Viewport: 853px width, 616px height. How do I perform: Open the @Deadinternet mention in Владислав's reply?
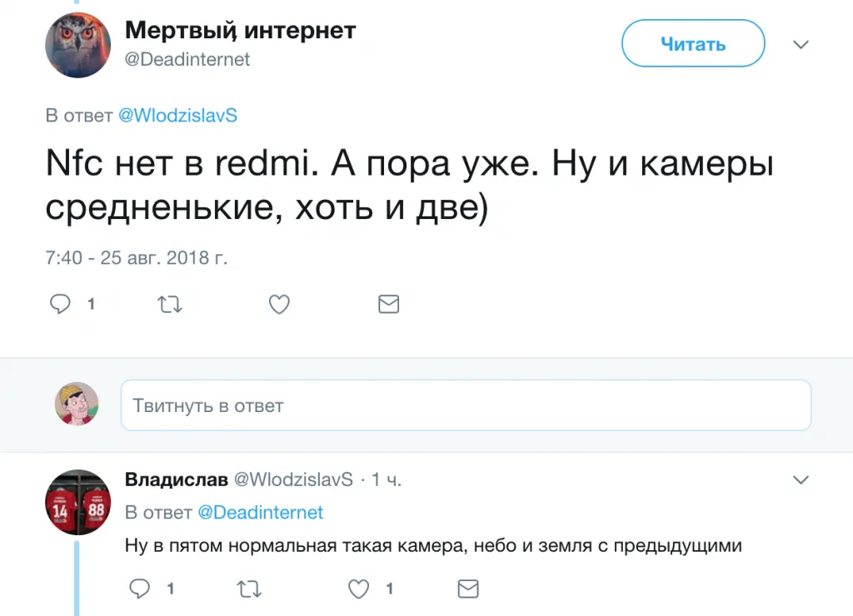point(261,513)
